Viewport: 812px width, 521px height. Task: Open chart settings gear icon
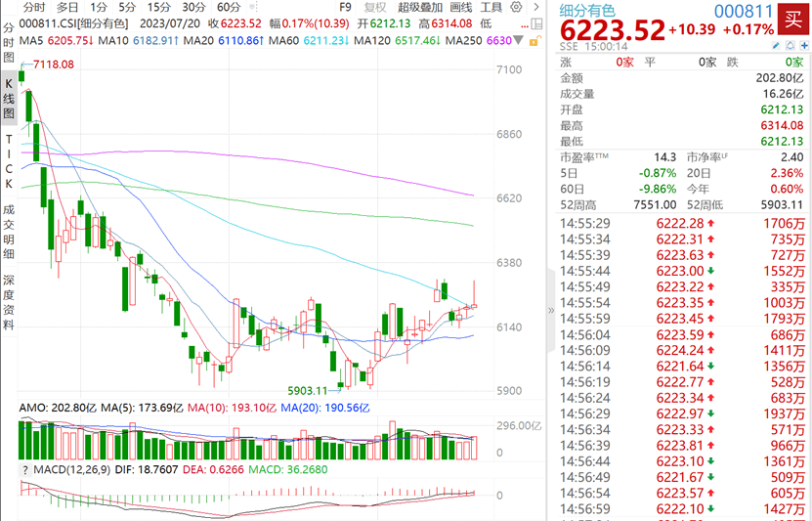[516, 7]
